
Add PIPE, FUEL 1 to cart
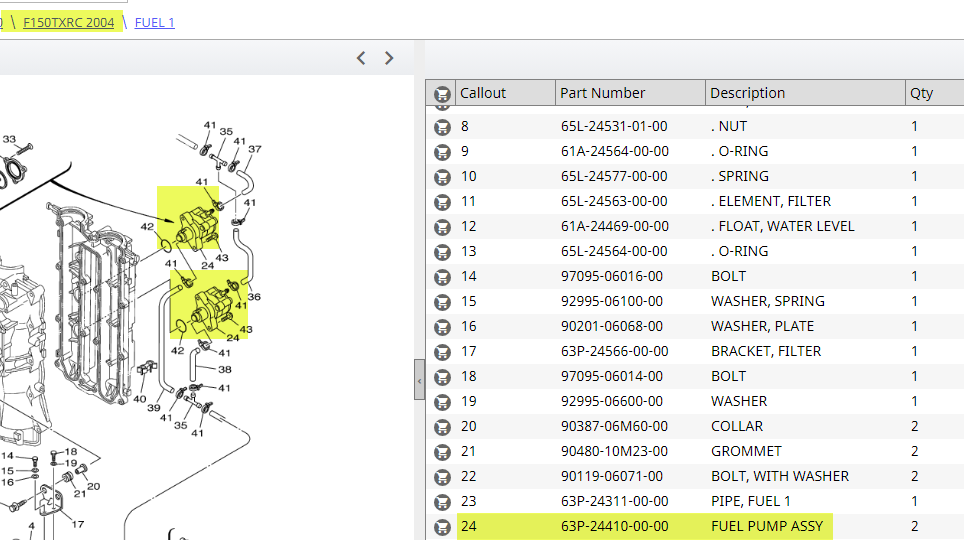tap(442, 502)
